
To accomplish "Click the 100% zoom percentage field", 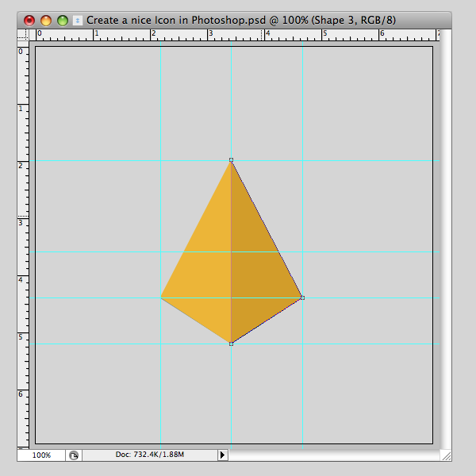I will click(41, 455).
